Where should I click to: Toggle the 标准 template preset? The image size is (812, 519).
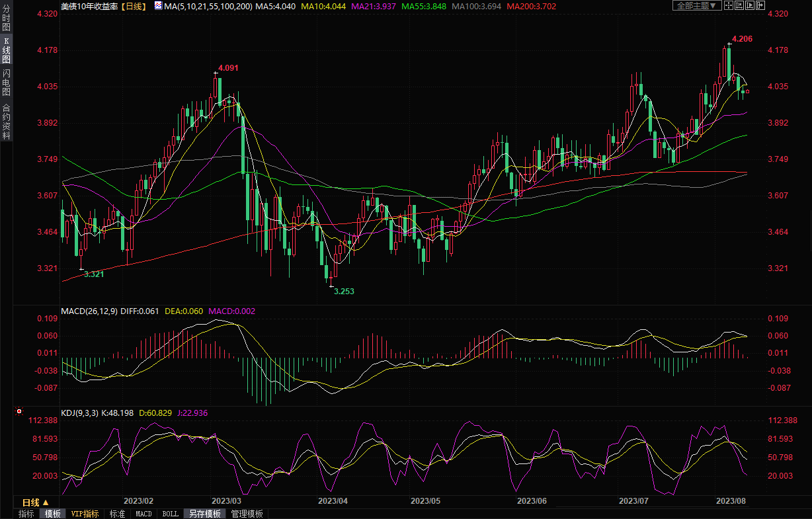click(x=117, y=514)
